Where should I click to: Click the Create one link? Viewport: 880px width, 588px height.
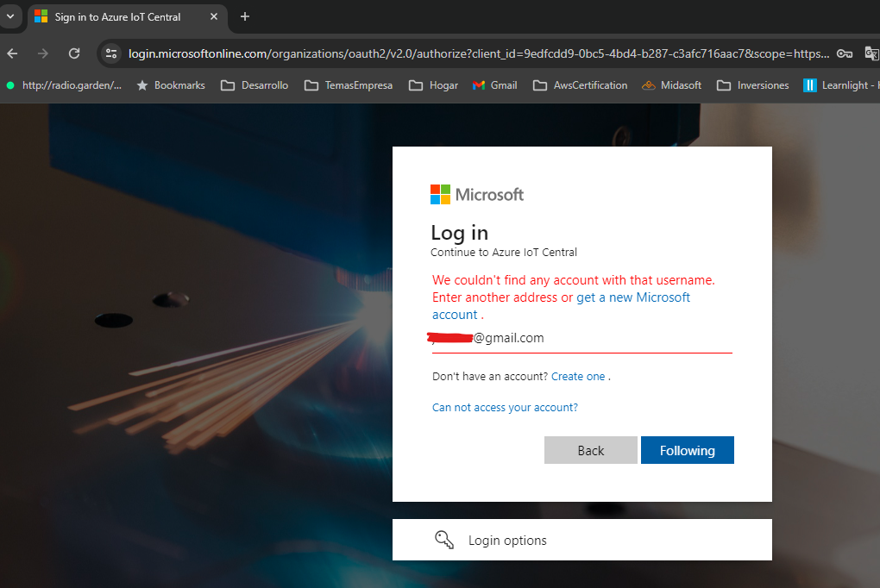click(578, 377)
